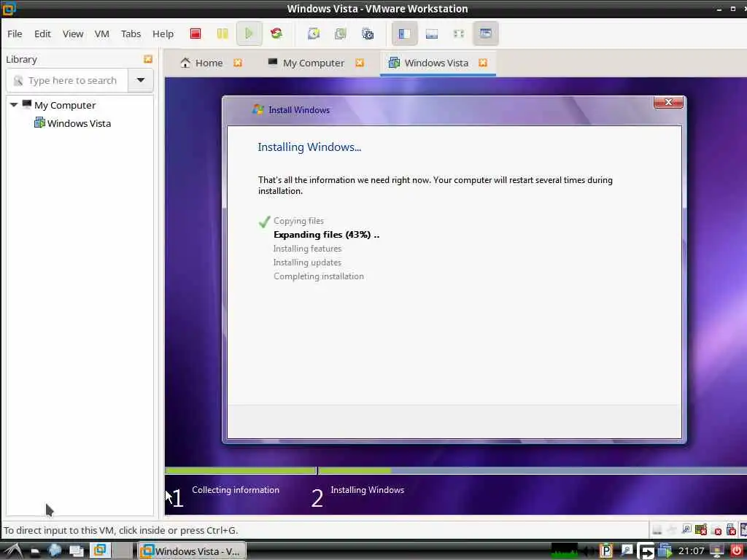Click the VMware tray icon beside the clock
The width and height of the screenshot is (747, 560).
coord(664,551)
